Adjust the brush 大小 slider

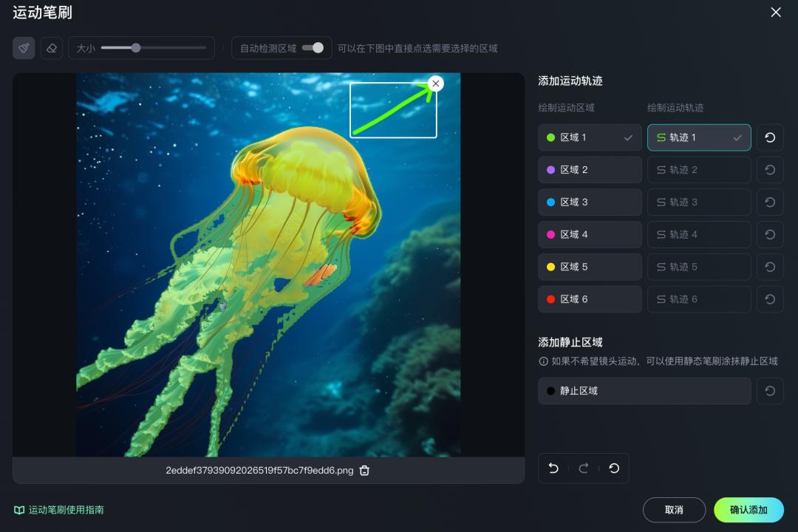tap(136, 48)
